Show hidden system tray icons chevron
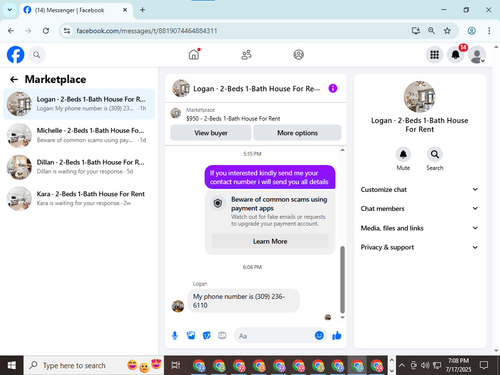The width and height of the screenshot is (500, 375). [x=402, y=365]
